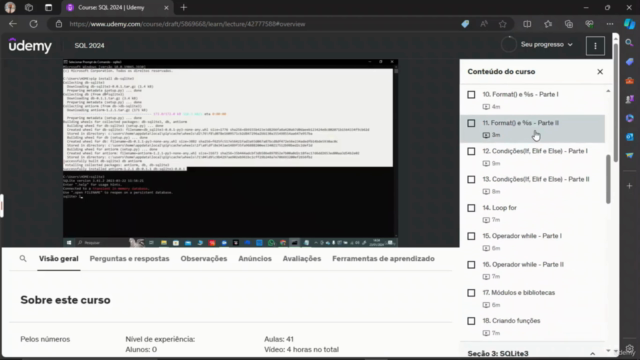Check the lecture 17 Módulos e bibliotecas box
640x360 pixels.
pyautogui.click(x=471, y=293)
